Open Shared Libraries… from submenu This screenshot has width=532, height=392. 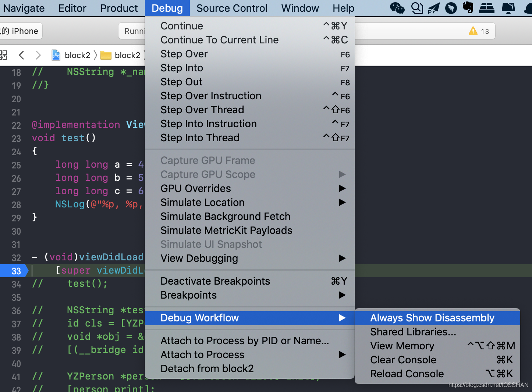[437, 332]
